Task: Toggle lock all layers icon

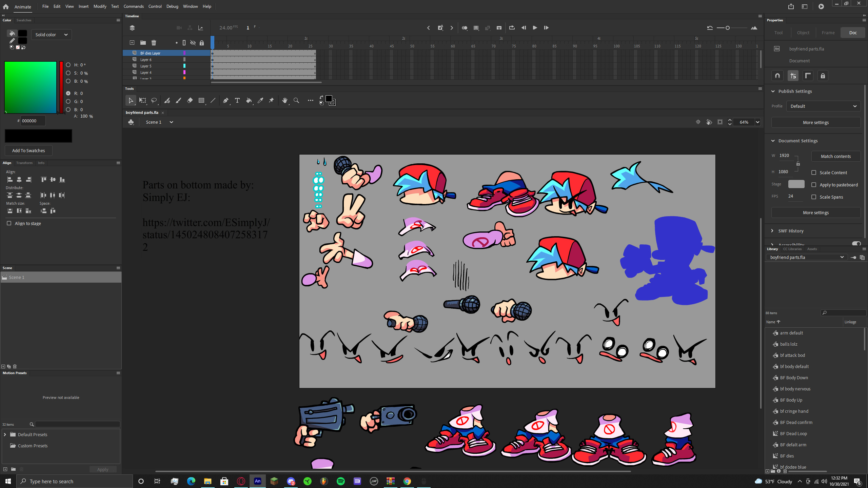Action: (x=202, y=43)
